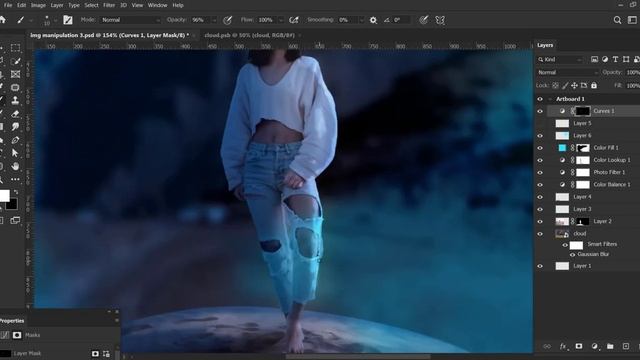Hide Layer 6 with eye icon
Image resolution: width=640 pixels, height=360 pixels.
(540, 136)
